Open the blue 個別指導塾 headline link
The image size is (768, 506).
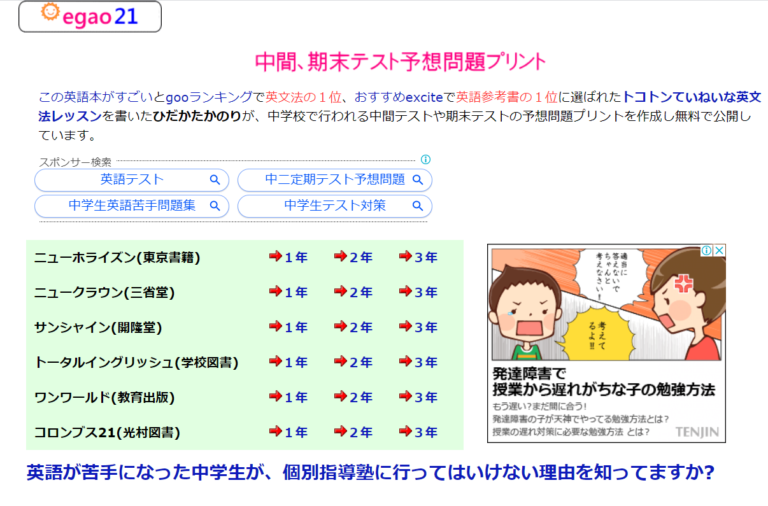tap(370, 473)
